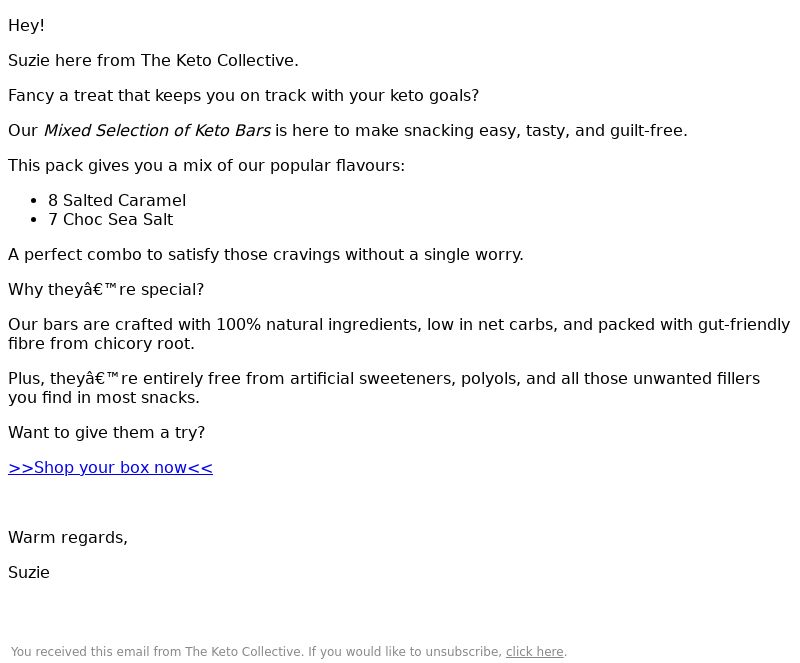Click the 'you find in most snacks' line

coord(104,397)
